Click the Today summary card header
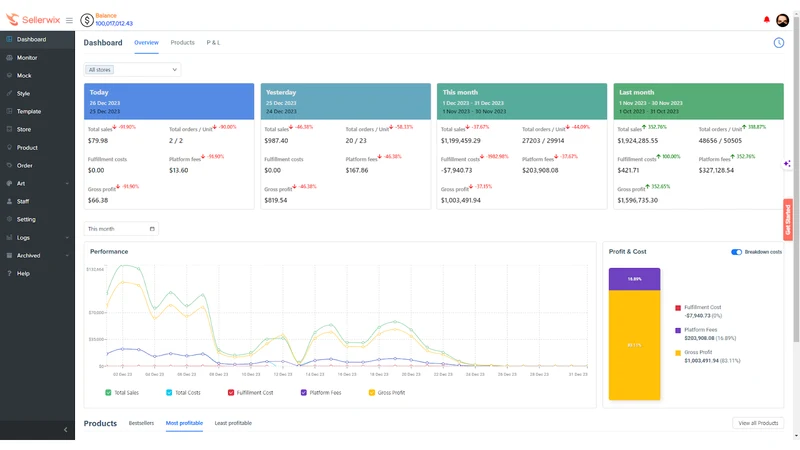 click(169, 102)
